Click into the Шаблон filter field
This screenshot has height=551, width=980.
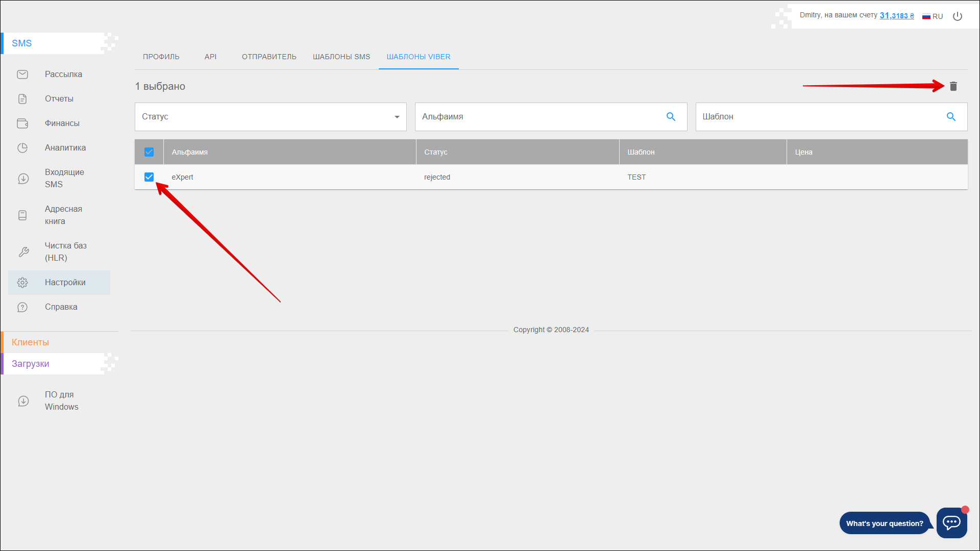[x=817, y=117]
